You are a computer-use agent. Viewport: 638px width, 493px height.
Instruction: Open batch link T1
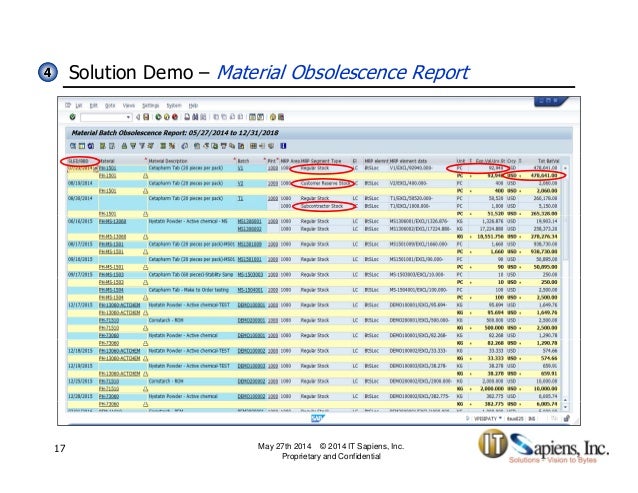pos(240,199)
